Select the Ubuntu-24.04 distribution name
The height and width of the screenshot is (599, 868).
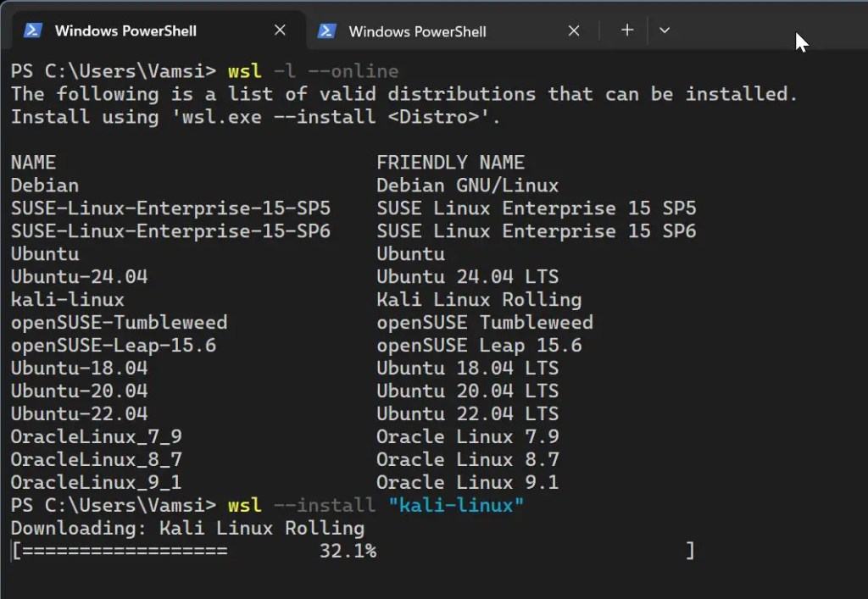(x=79, y=277)
